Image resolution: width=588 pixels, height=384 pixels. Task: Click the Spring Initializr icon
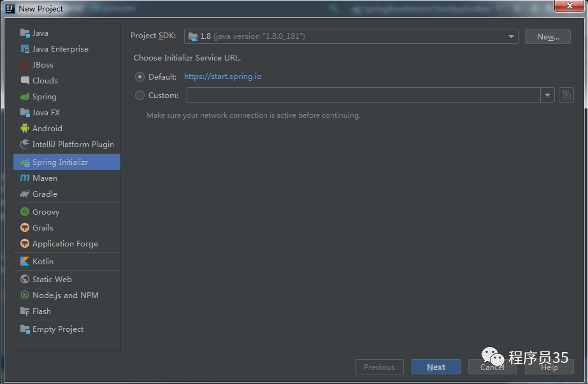[x=25, y=162]
